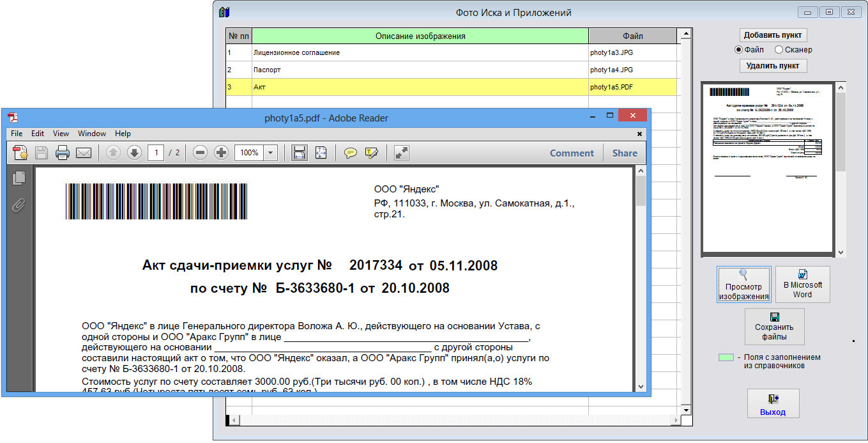The image size is (868, 443).
Task: Zoom out with the minus icon
Action: [200, 153]
